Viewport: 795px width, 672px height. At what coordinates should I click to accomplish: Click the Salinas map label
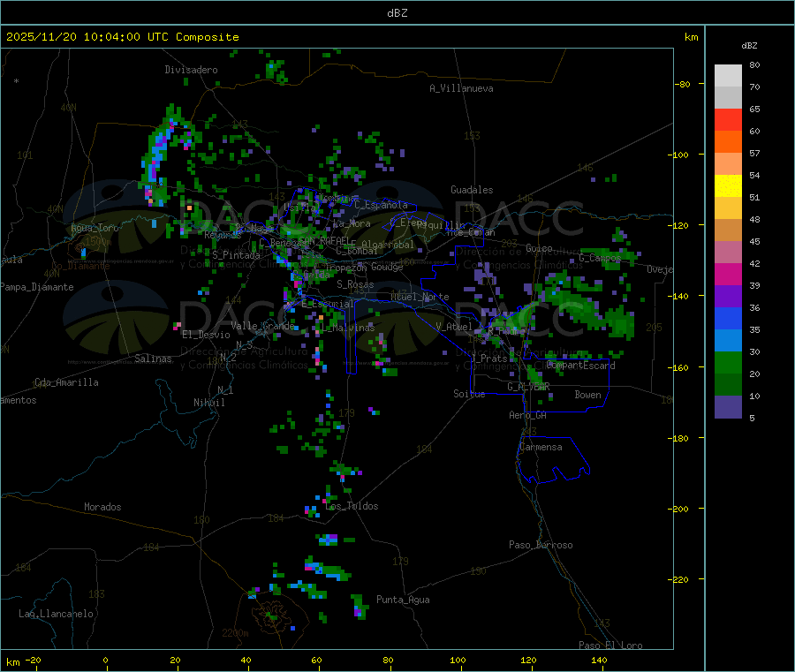153,359
